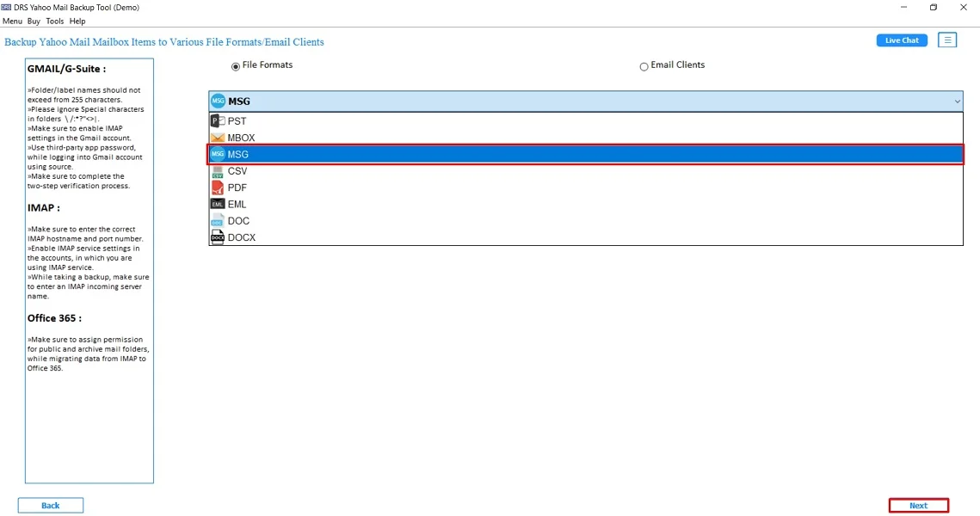This screenshot has width=980, height=516.
Task: Click the CSV file format icon
Action: click(217, 170)
